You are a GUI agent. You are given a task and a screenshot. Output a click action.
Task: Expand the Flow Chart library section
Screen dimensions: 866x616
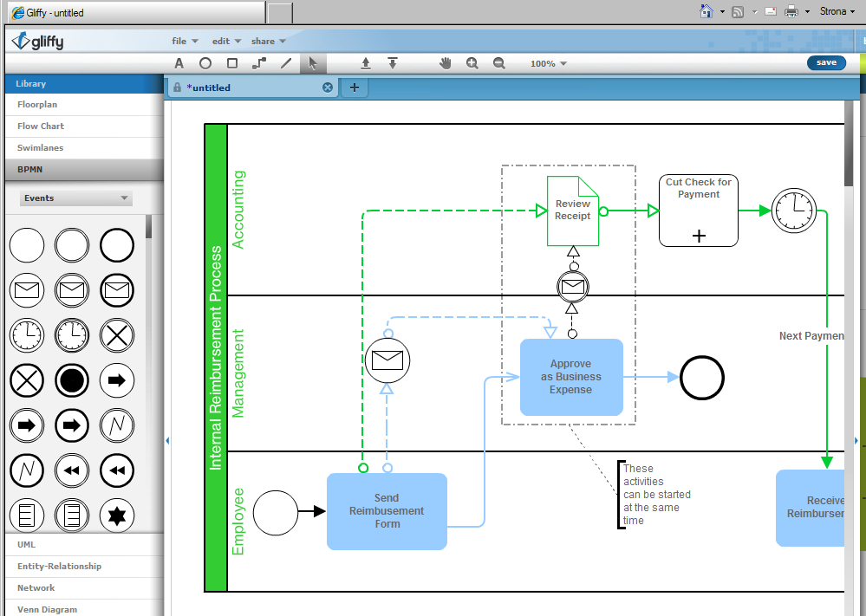(x=84, y=126)
